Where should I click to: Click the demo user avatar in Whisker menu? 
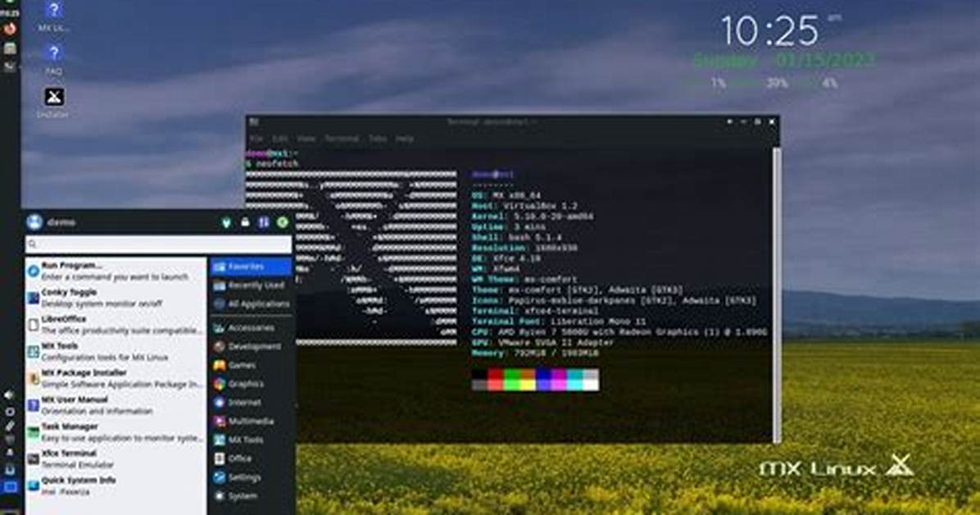[34, 222]
